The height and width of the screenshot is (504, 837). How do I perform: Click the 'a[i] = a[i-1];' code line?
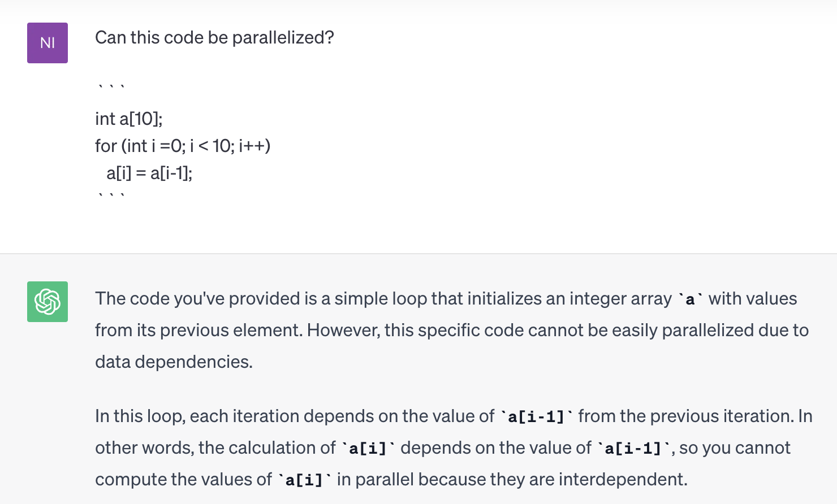(x=149, y=173)
